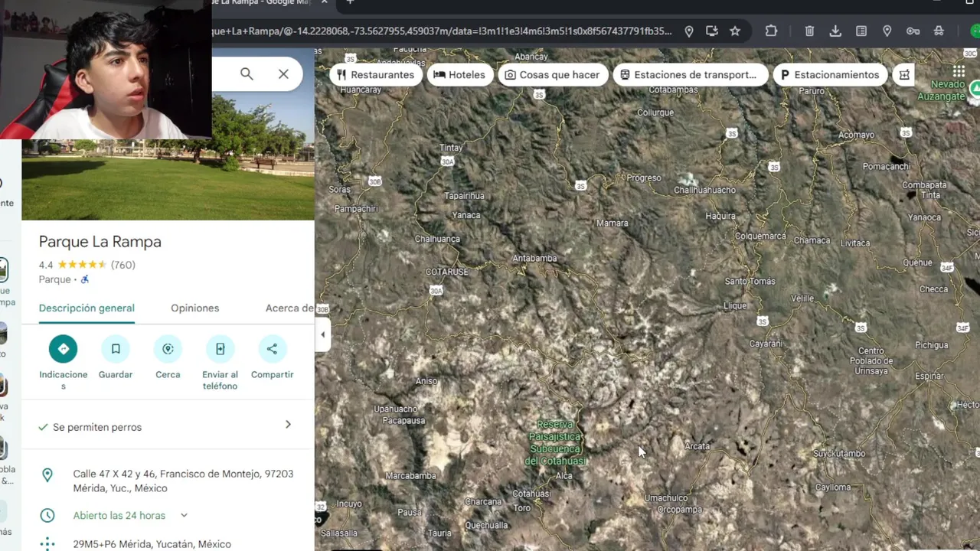Switch to Descripción general tab
980x551 pixels.
[87, 308]
